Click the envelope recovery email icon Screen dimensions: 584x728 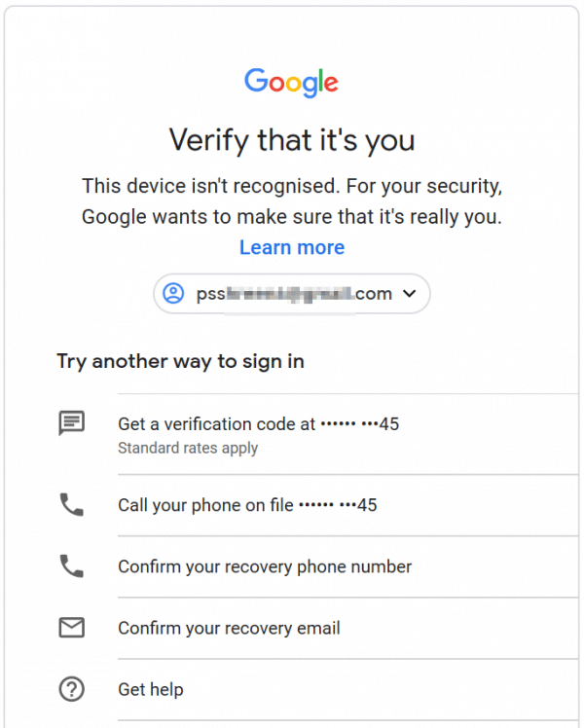tap(71, 628)
